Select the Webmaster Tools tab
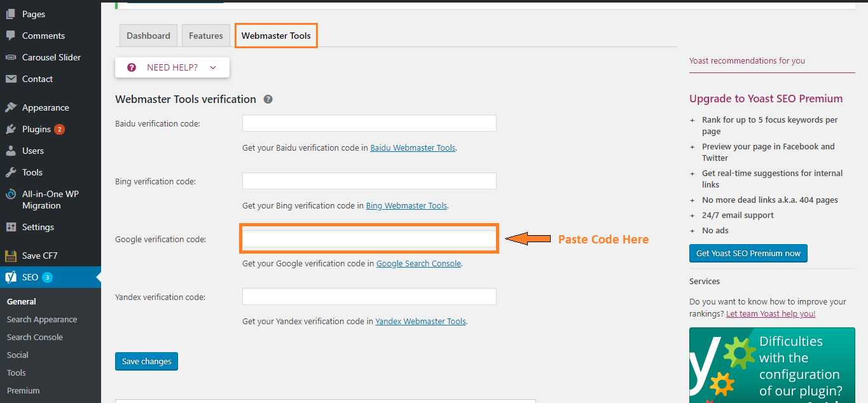The height and width of the screenshot is (403, 868). pos(276,36)
